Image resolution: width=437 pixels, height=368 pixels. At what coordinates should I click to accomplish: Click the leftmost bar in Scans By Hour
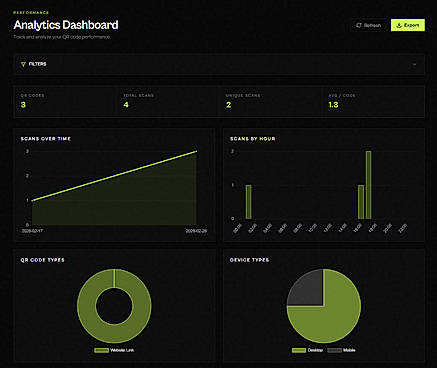point(248,202)
